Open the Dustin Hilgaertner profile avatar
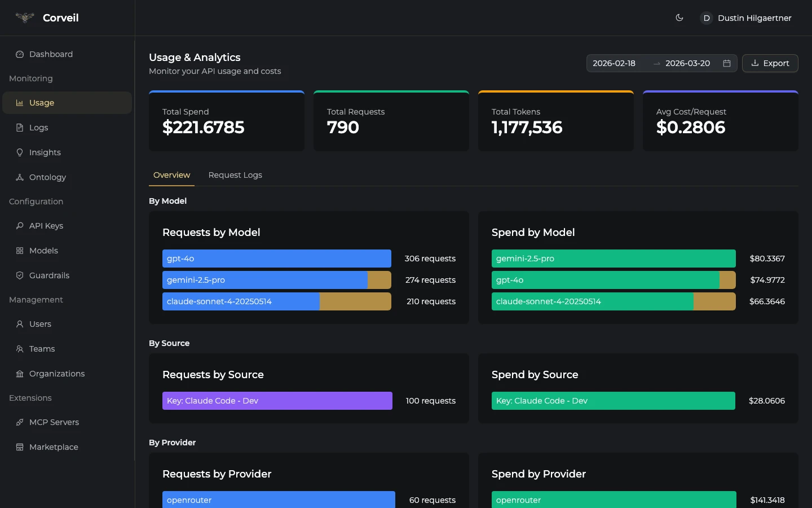This screenshot has width=812, height=508. (706, 18)
